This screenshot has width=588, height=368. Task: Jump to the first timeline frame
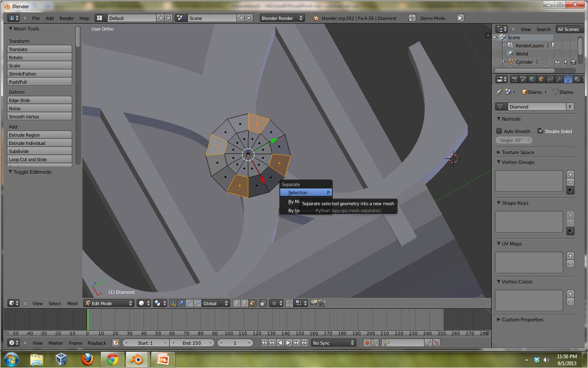[x=264, y=343]
